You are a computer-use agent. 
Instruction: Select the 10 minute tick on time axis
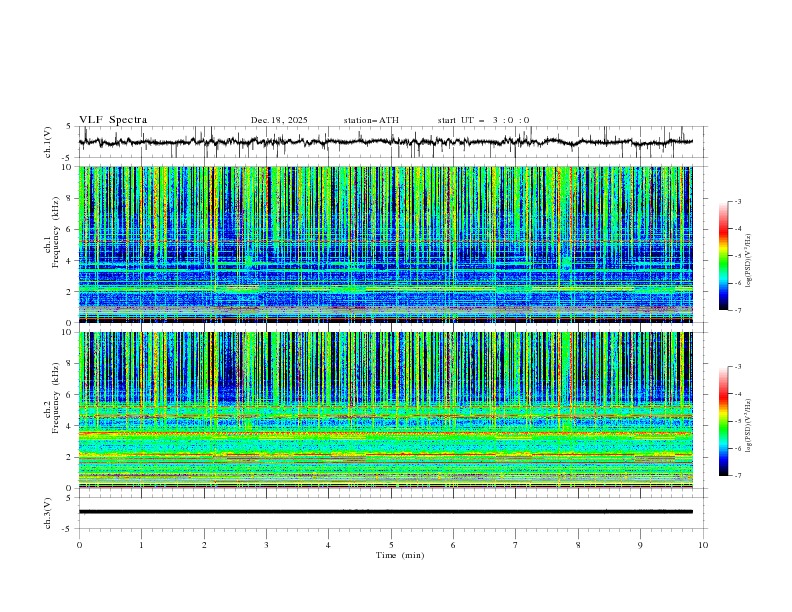703,546
